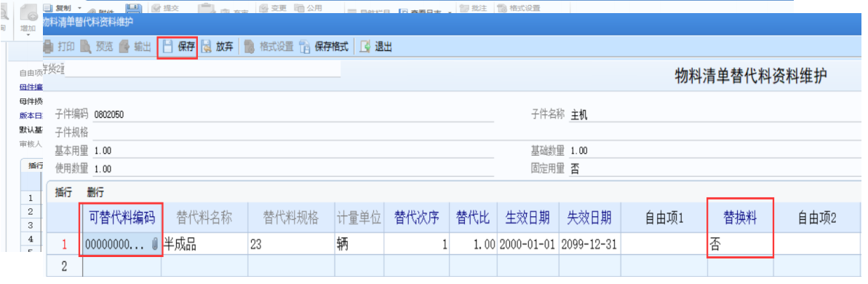
Task: Click the 打印 print toolbar icon
Action: (49, 47)
